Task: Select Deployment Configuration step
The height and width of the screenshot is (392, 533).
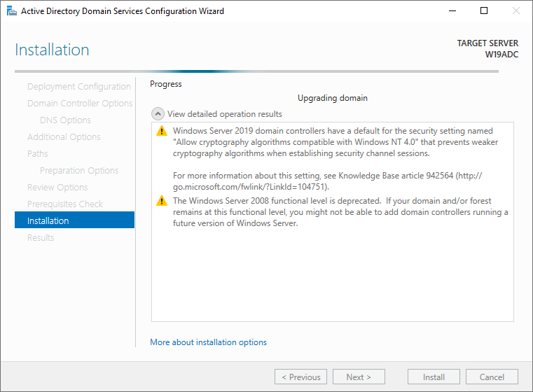Action: [79, 87]
